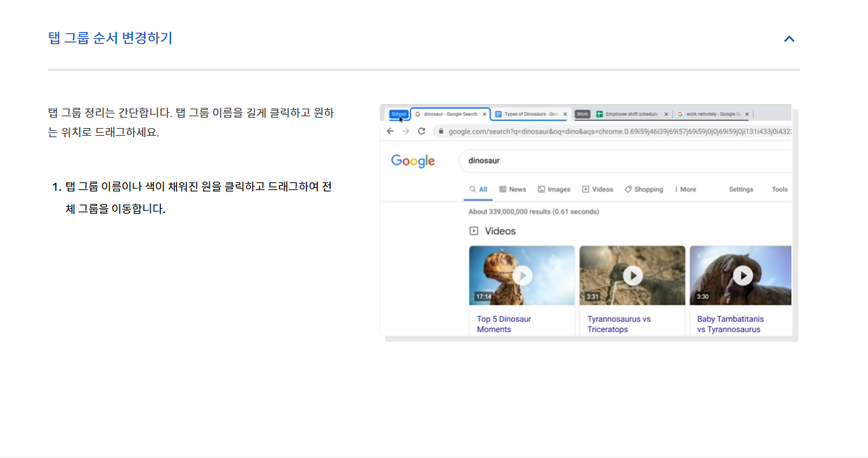
Task: Click the Sheets favicon on Employee shift tab
Action: point(599,114)
